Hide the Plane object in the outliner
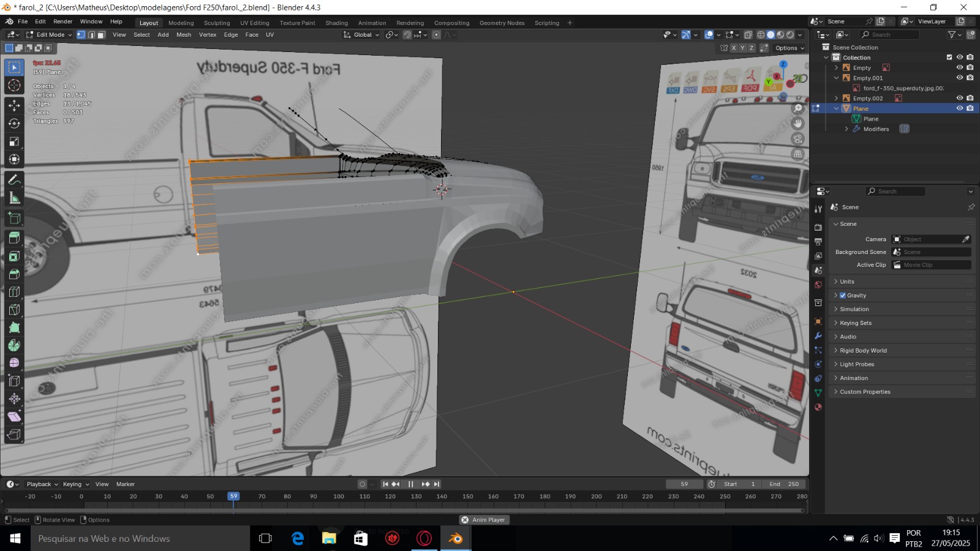 tap(960, 108)
